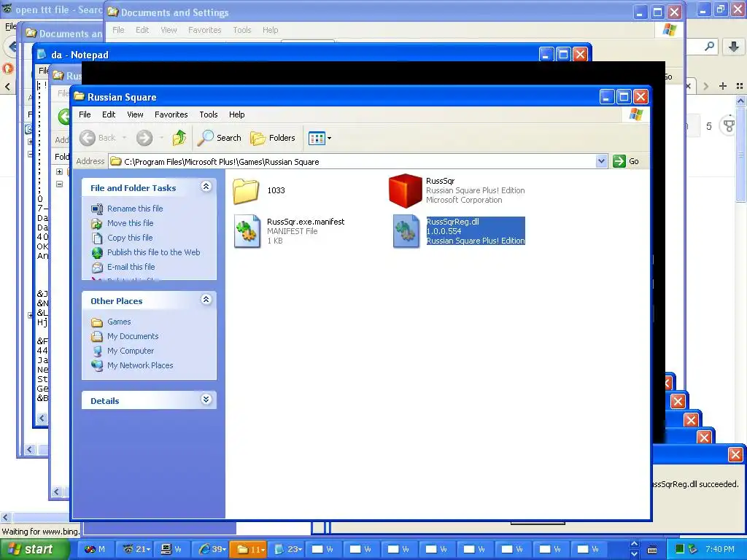Open the Favorites menu in Russian Square
This screenshot has height=560, width=747.
pyautogui.click(x=171, y=114)
